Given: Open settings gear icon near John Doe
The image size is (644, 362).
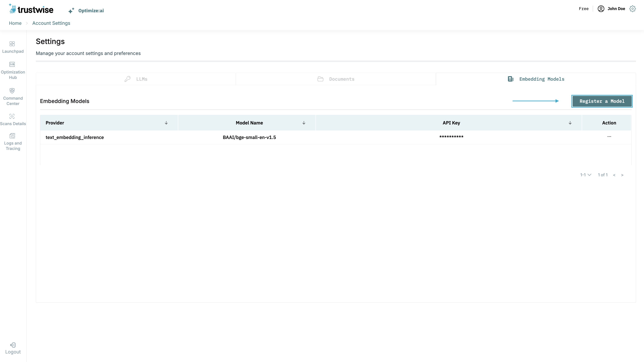Looking at the screenshot, I should coord(633,9).
